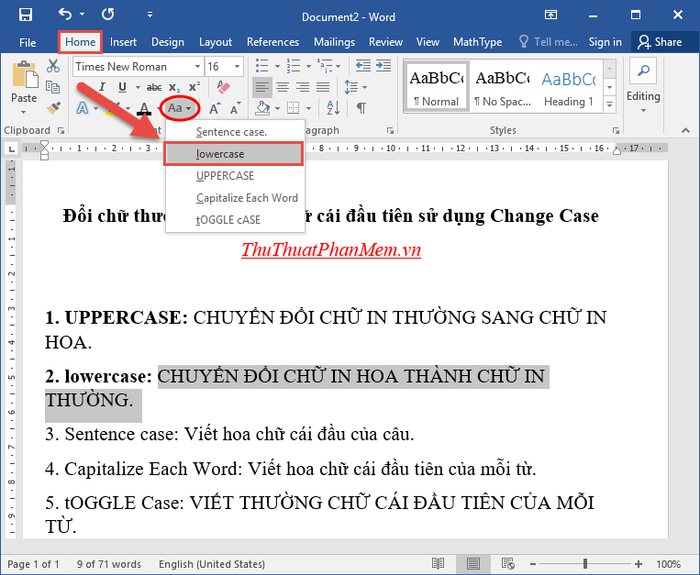Screen dimensions: 700x575
Task: Click the Save icon in title bar
Action: (25, 15)
